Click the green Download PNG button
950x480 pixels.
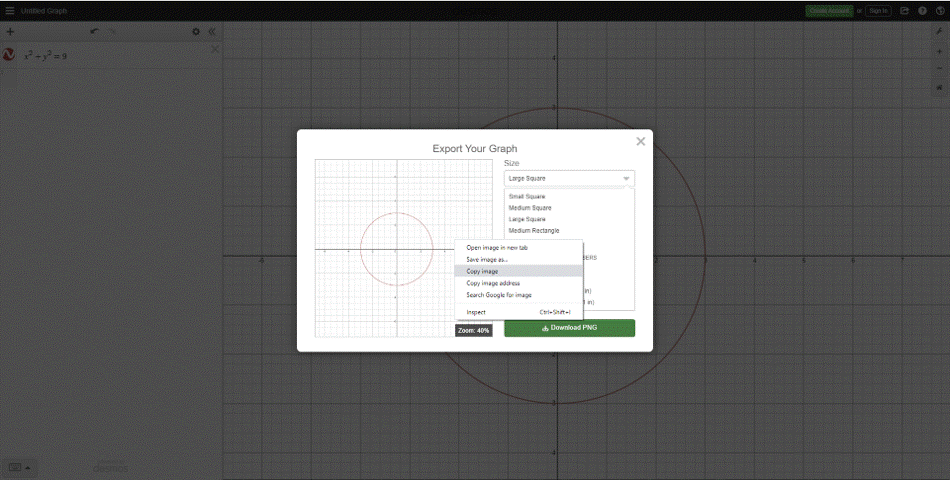point(569,328)
